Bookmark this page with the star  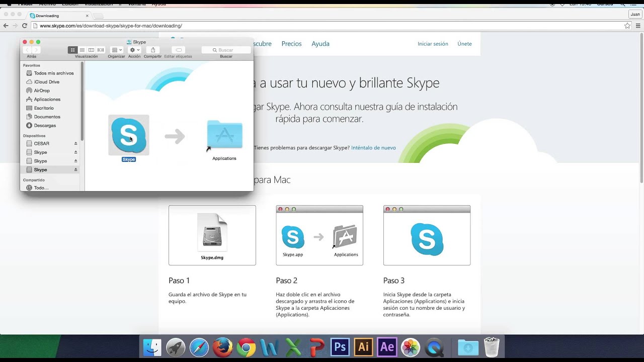coord(627,26)
